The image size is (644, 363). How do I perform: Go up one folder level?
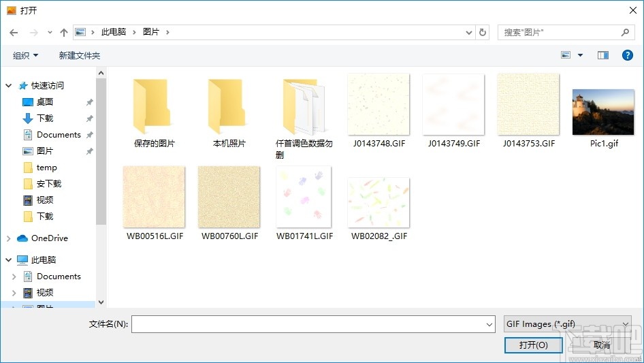(64, 33)
